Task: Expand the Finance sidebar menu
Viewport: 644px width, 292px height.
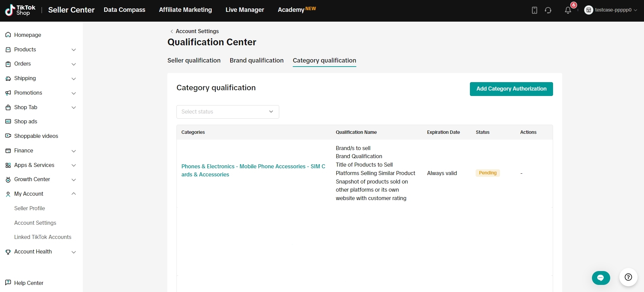Action: click(41, 151)
